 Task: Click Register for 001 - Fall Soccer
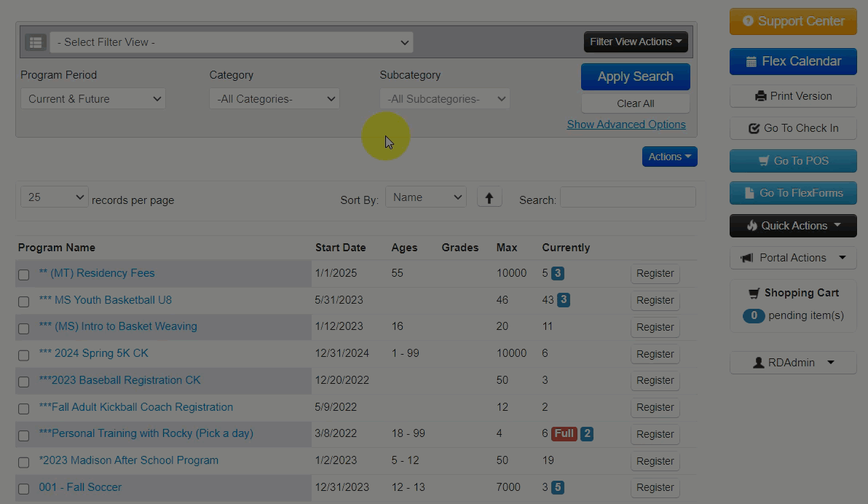pyautogui.click(x=655, y=487)
